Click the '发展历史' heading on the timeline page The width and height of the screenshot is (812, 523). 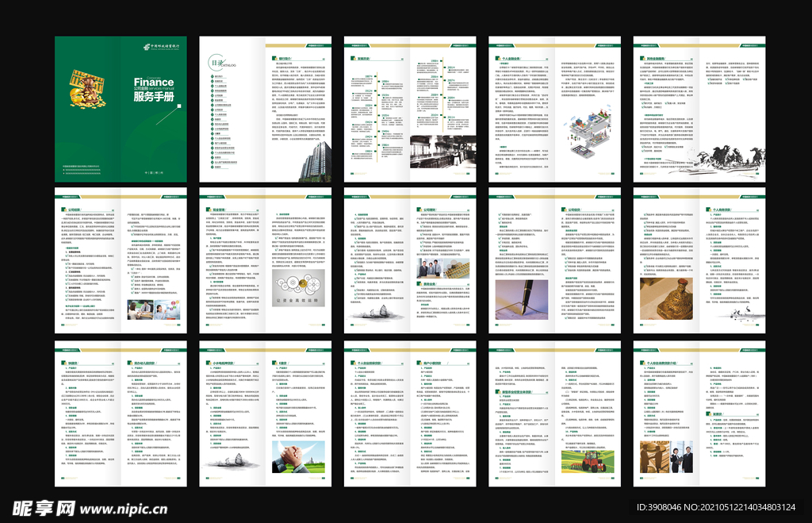tap(362, 59)
